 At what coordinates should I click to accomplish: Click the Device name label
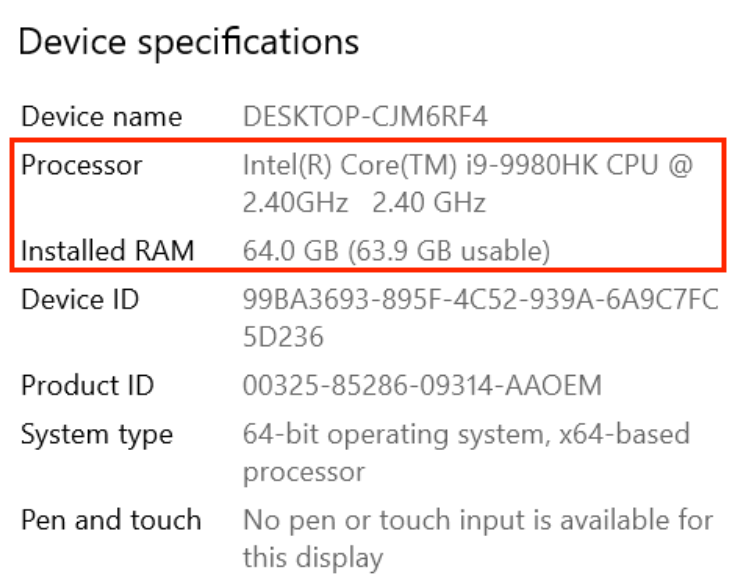tap(102, 116)
